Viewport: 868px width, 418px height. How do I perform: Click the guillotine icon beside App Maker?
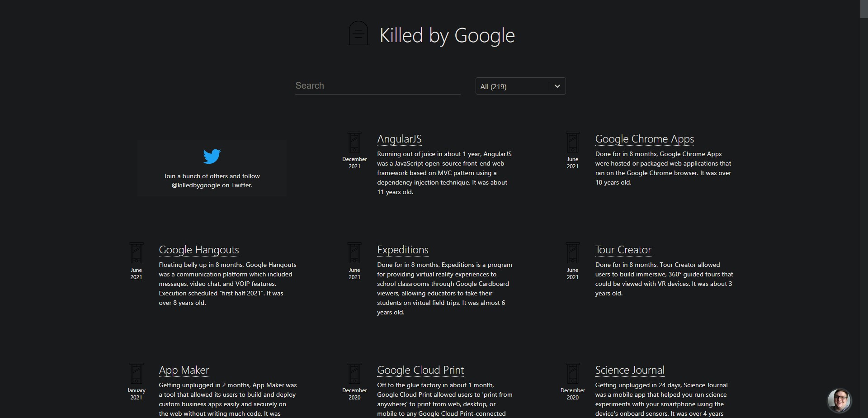136,374
